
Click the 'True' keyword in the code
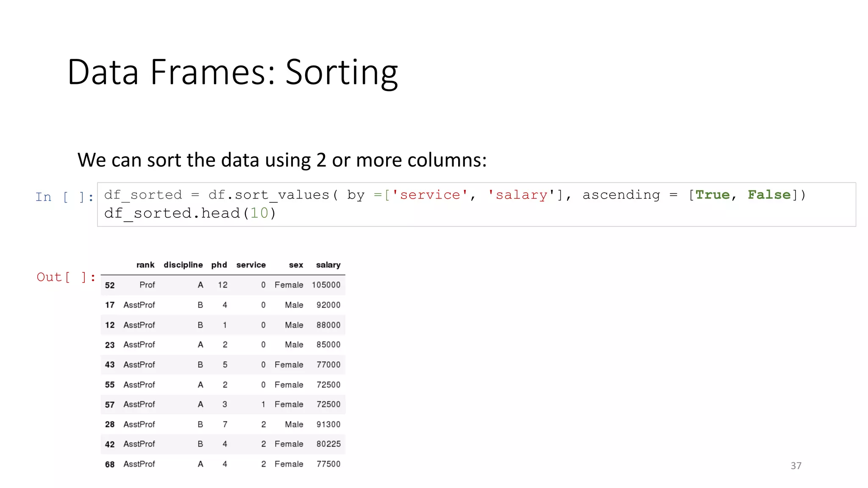tap(712, 195)
